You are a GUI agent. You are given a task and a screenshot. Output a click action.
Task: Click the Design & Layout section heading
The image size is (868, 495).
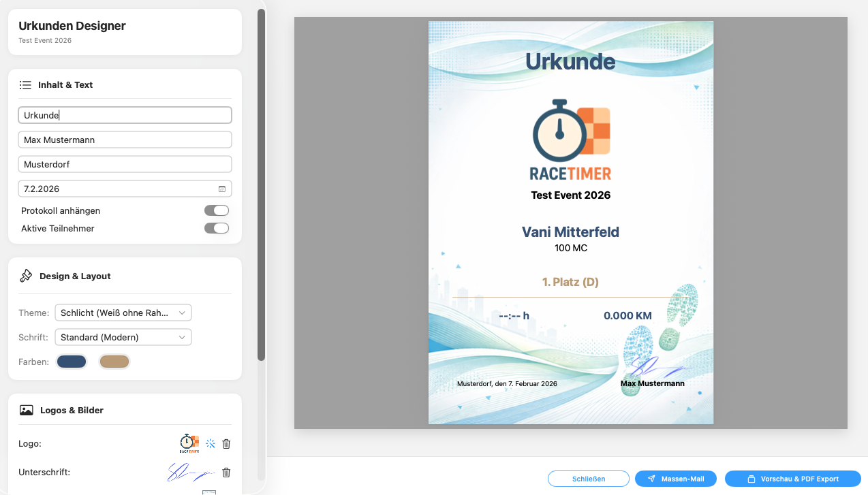[75, 276]
